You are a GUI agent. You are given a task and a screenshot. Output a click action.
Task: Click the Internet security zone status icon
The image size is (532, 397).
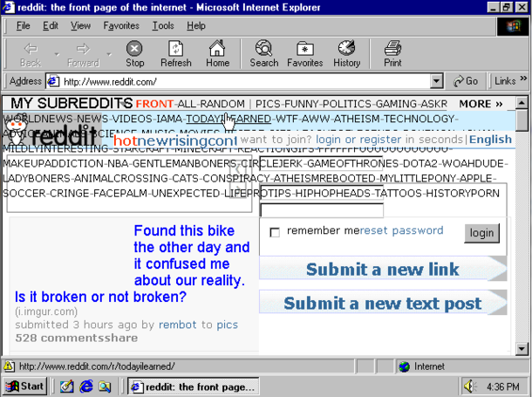pyautogui.click(x=404, y=366)
